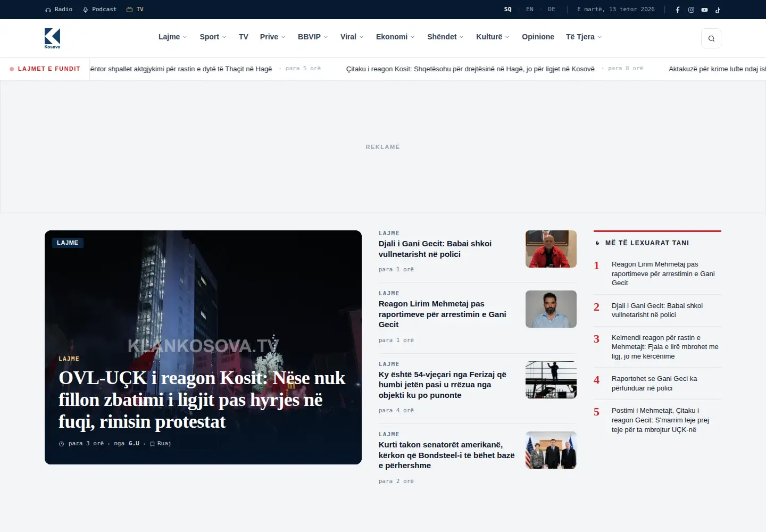Click date 'E martë, 13 tetor 2026'
Screen dimensions: 766x532
pyautogui.click(x=616, y=9)
